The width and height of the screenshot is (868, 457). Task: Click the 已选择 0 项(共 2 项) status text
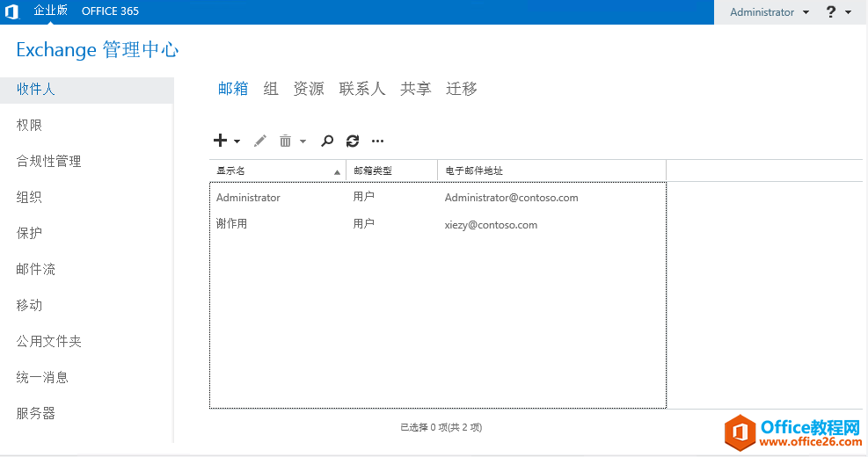[x=441, y=427]
